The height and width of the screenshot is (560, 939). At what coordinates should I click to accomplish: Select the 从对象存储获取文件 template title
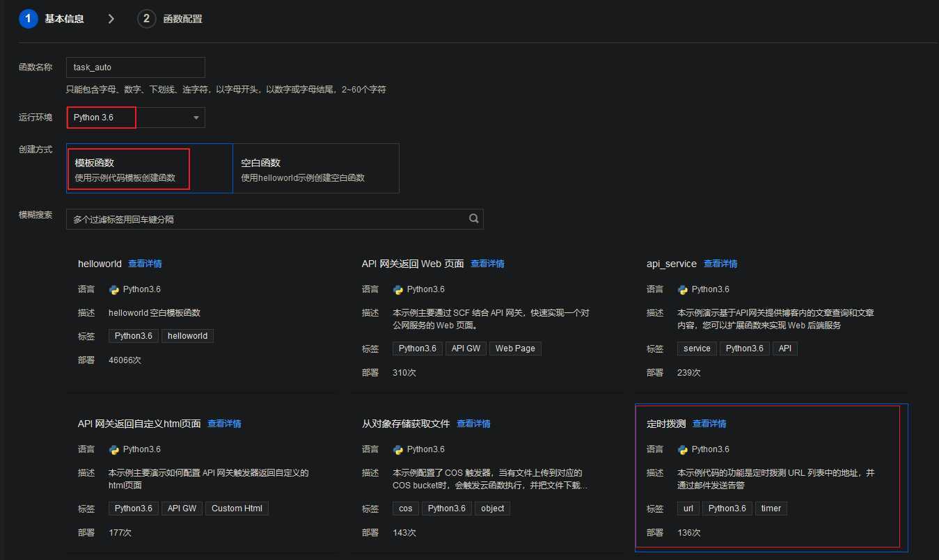tap(406, 424)
